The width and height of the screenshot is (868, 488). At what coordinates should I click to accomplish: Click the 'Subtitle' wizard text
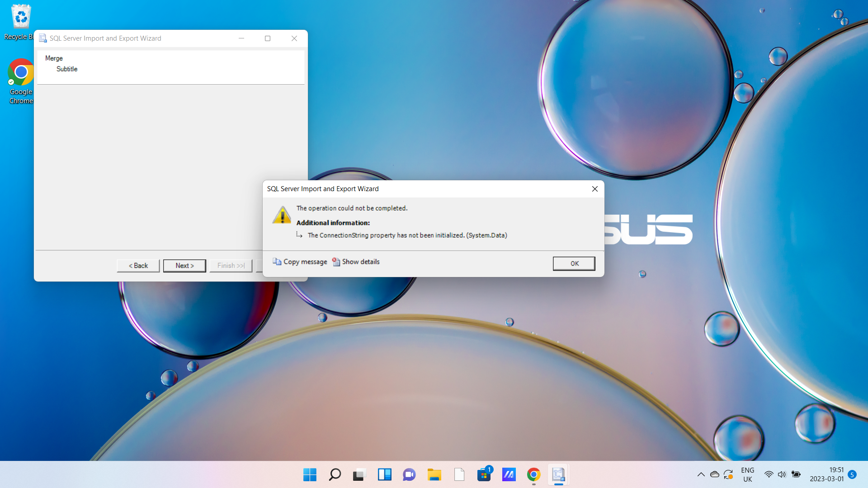67,69
